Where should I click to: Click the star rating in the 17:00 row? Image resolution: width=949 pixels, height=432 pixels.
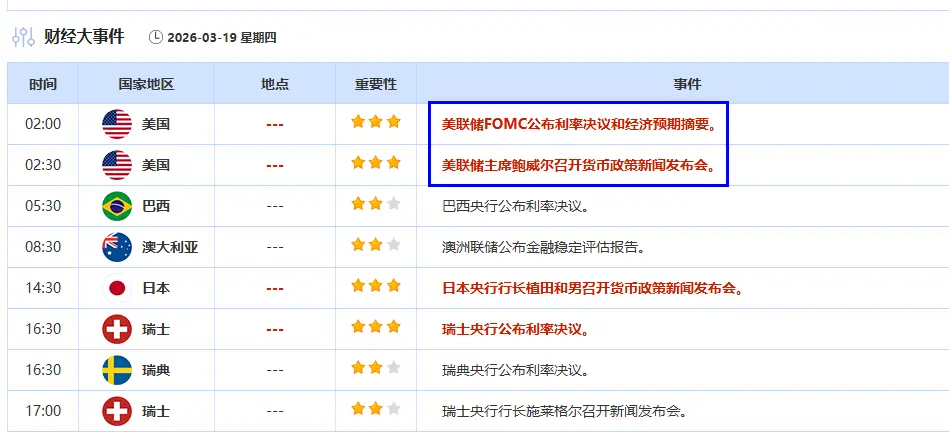pyautogui.click(x=376, y=409)
